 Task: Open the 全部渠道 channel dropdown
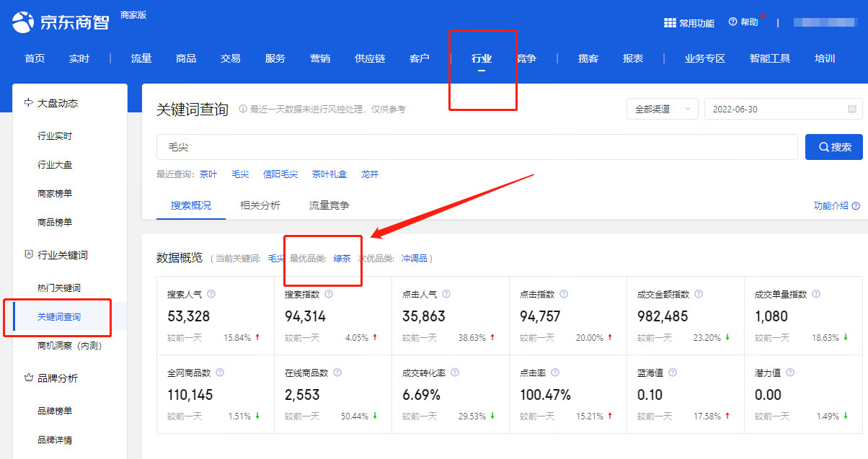tap(662, 109)
